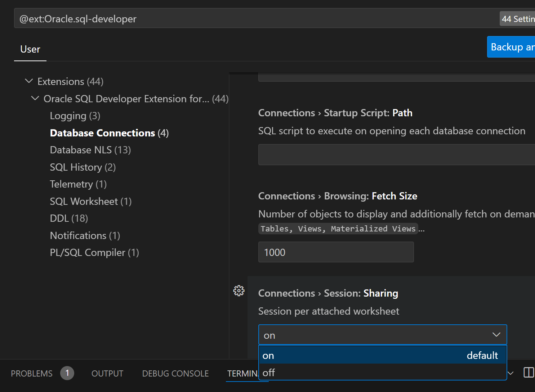The height and width of the screenshot is (392, 535).
Task: Click 'Session per attached worksheet' description text
Action: coord(329,311)
